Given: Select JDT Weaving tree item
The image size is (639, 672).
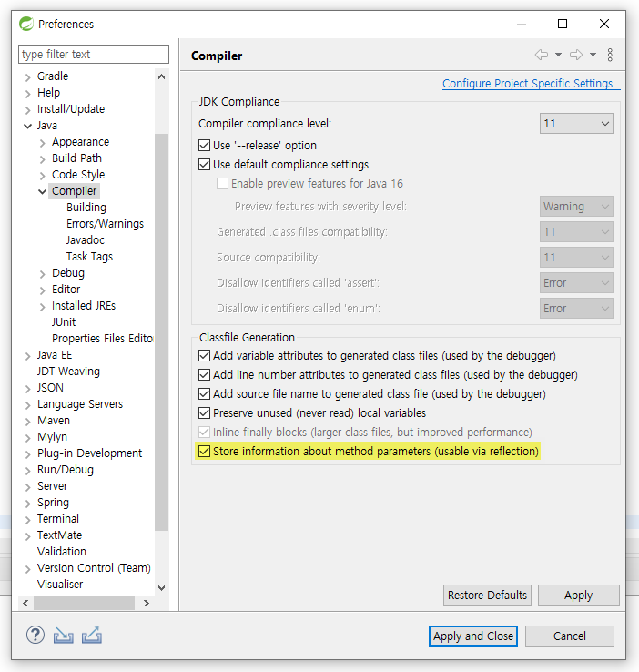Looking at the screenshot, I should 68,372.
